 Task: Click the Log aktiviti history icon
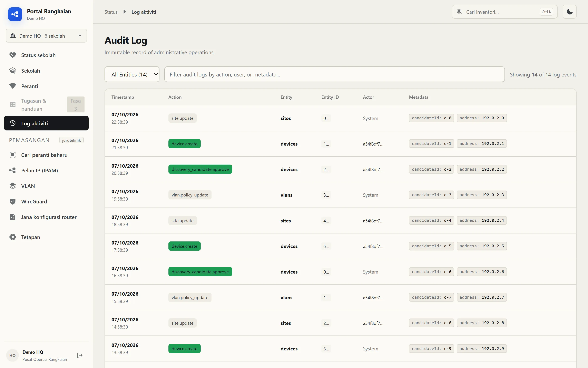13,123
